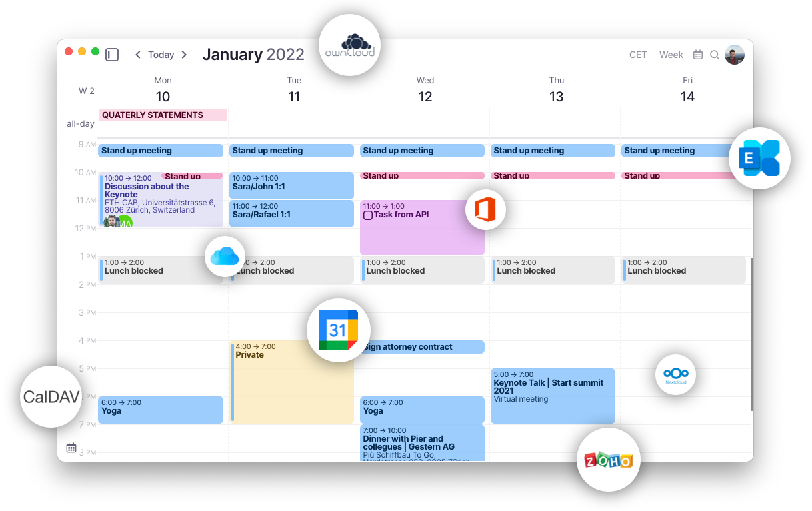The width and height of the screenshot is (812, 511).
Task: Go to next week with right chevron
Action: pos(185,55)
